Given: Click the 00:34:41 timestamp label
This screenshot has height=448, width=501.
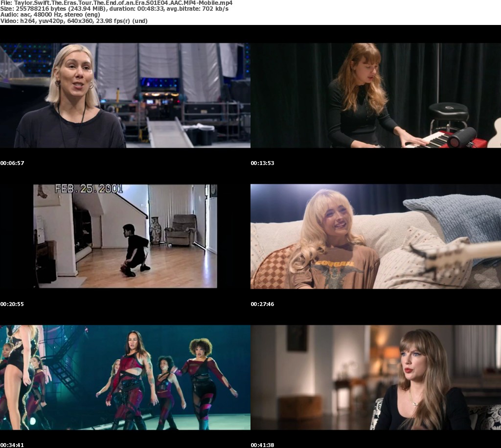Looking at the screenshot, I should click(x=12, y=445).
